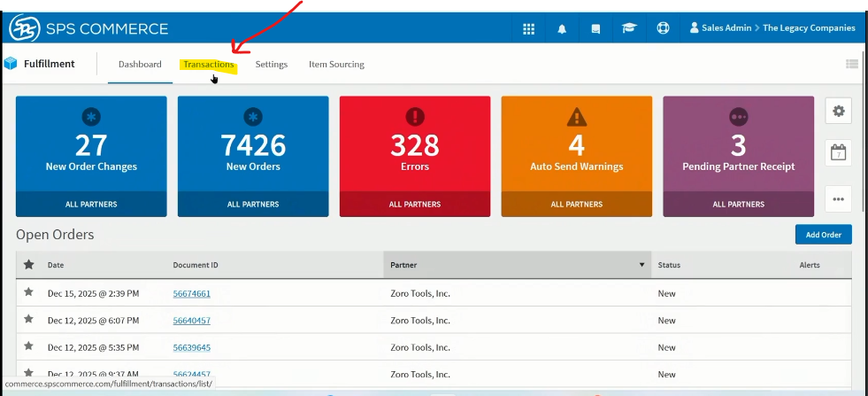Image resolution: width=868 pixels, height=396 pixels.
Task: Open ALL PARTNERS filter under Auto Send Warnings
Action: tap(577, 204)
